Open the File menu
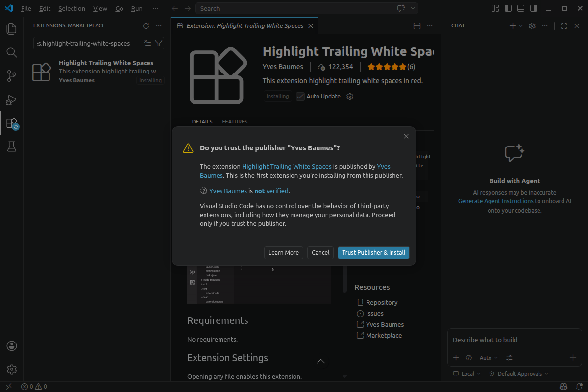The image size is (588, 392). 26,8
